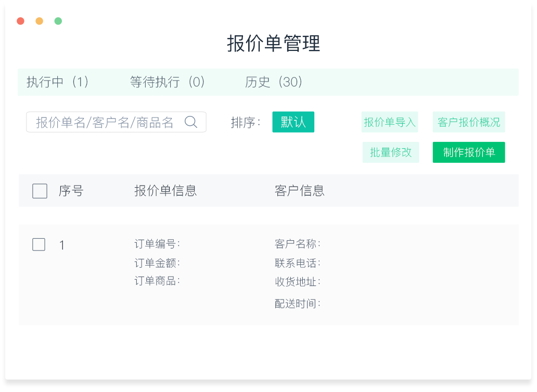Click the search magnifier icon
537x392 pixels.
click(191, 122)
